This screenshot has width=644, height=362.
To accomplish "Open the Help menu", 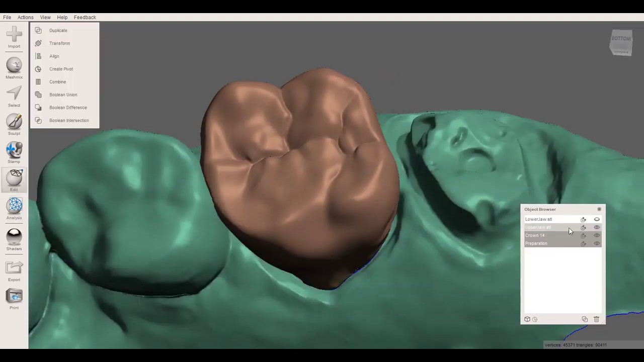I will coord(62,17).
